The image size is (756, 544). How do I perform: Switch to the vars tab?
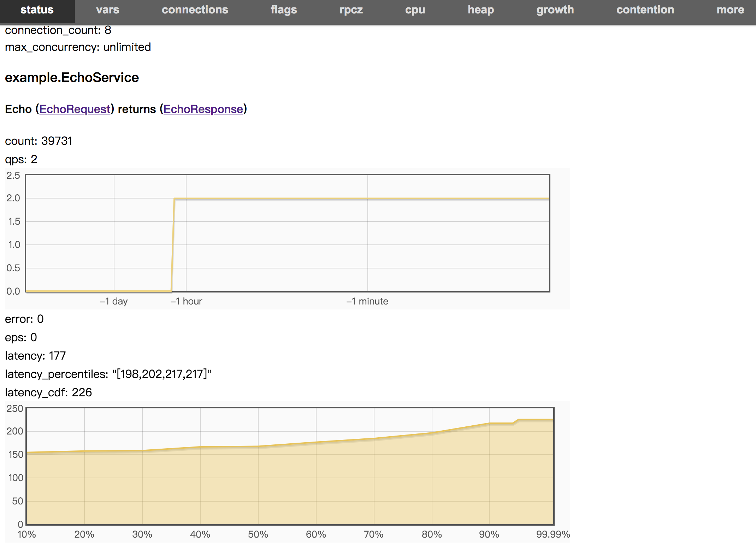(x=107, y=10)
